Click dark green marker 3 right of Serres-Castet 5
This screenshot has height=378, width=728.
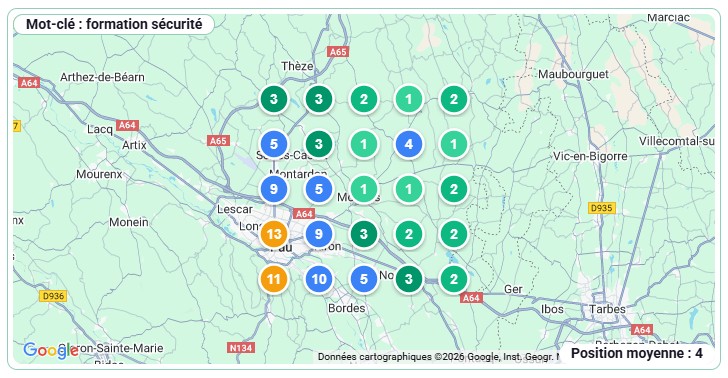318,144
